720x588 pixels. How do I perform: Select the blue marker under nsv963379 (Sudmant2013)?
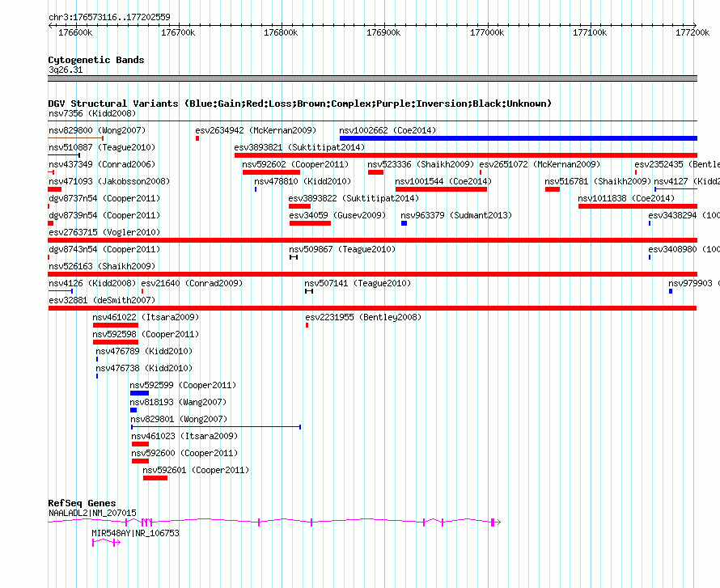404,223
